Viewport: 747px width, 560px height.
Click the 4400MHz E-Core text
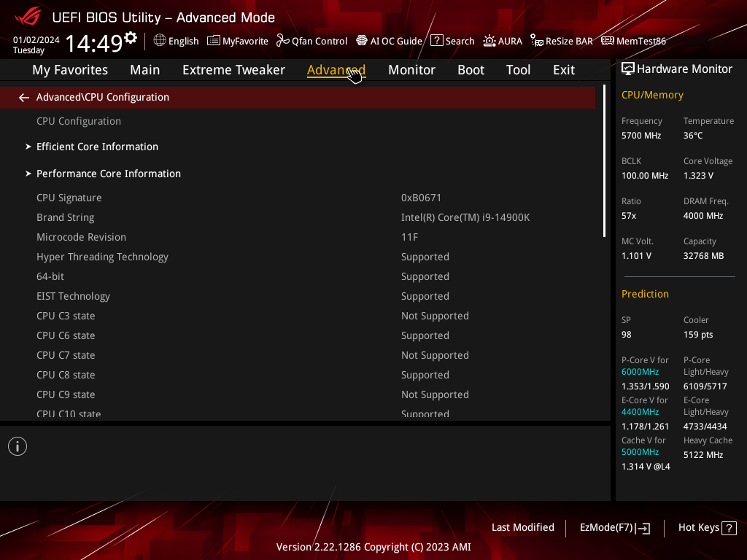click(640, 412)
